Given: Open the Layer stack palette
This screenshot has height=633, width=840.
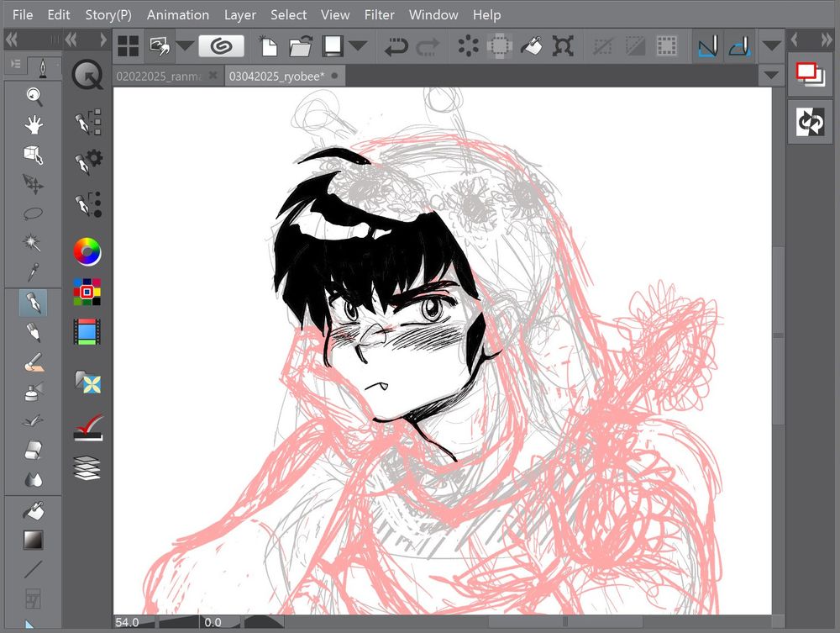Looking at the screenshot, I should pos(87,468).
